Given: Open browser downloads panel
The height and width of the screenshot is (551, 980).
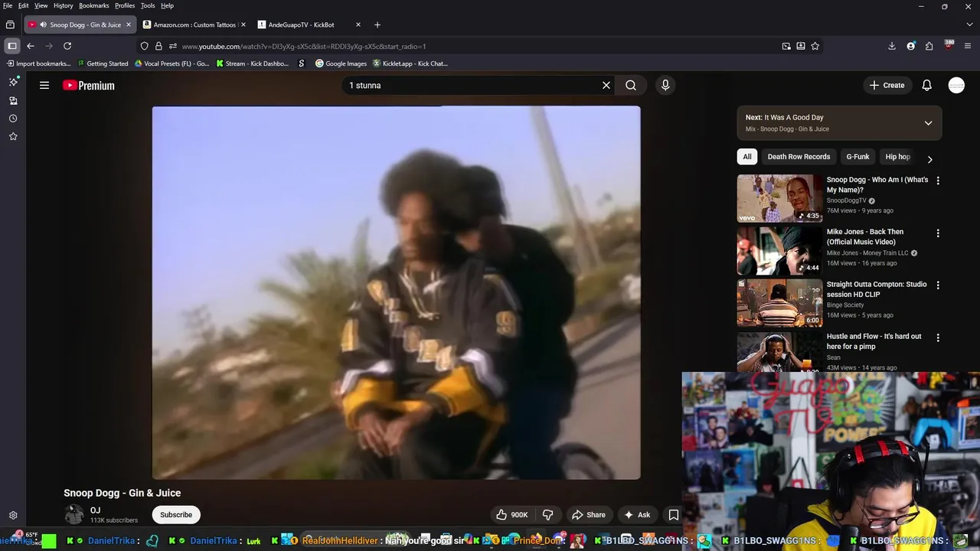Looking at the screenshot, I should click(892, 46).
